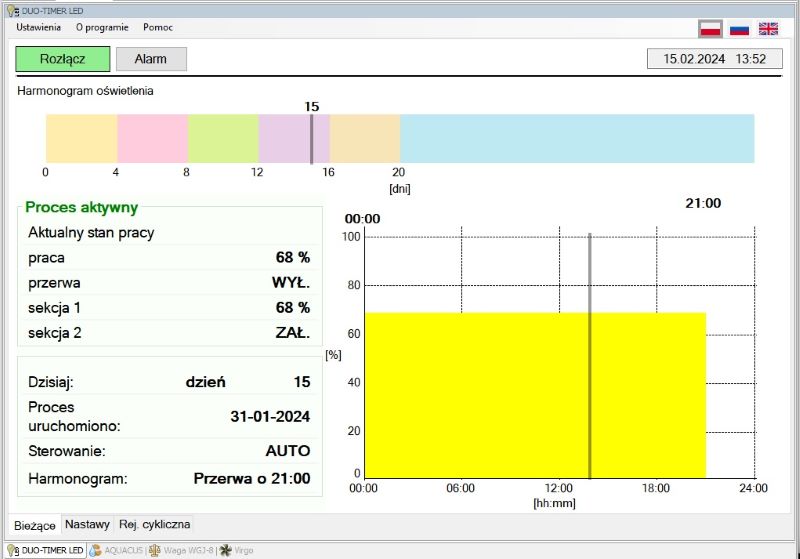
Task: Switch language with the Polish flag icon
Action: [710, 28]
